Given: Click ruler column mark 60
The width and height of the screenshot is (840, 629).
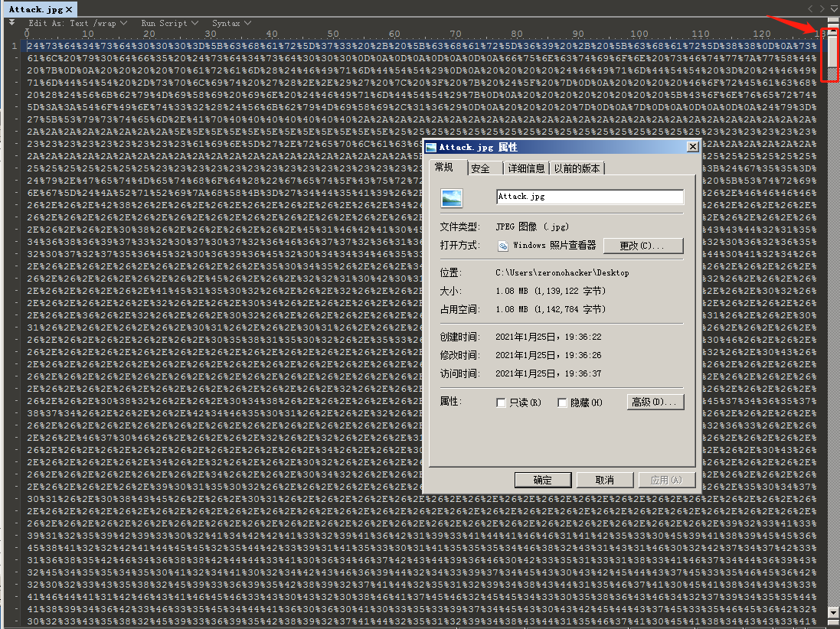Looking at the screenshot, I should (x=394, y=34).
